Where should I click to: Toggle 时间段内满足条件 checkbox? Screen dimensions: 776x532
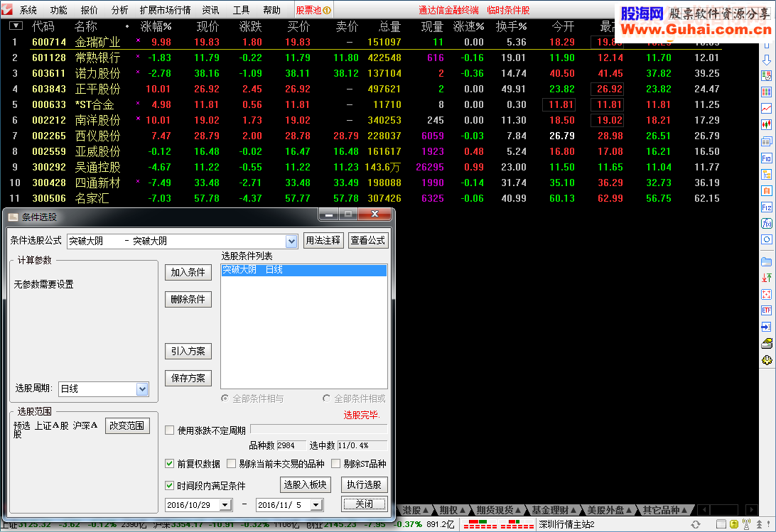(170, 486)
